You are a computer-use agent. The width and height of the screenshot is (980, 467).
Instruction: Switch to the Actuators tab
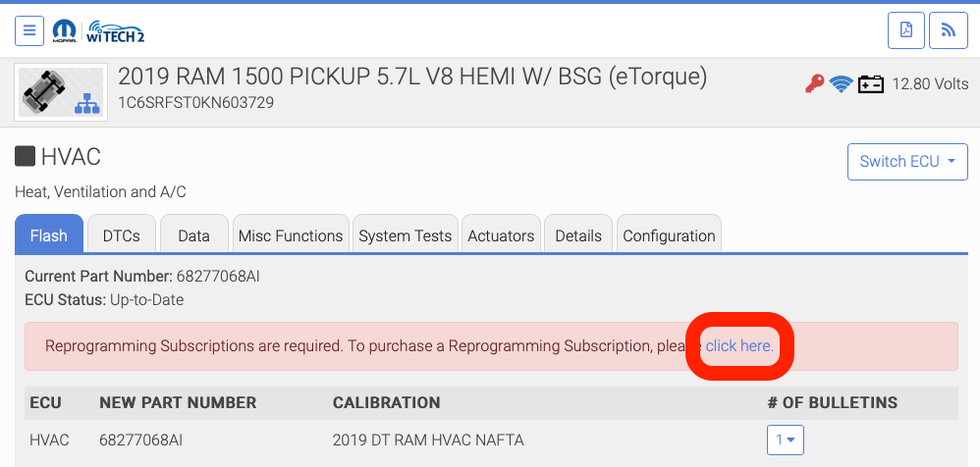(501, 235)
